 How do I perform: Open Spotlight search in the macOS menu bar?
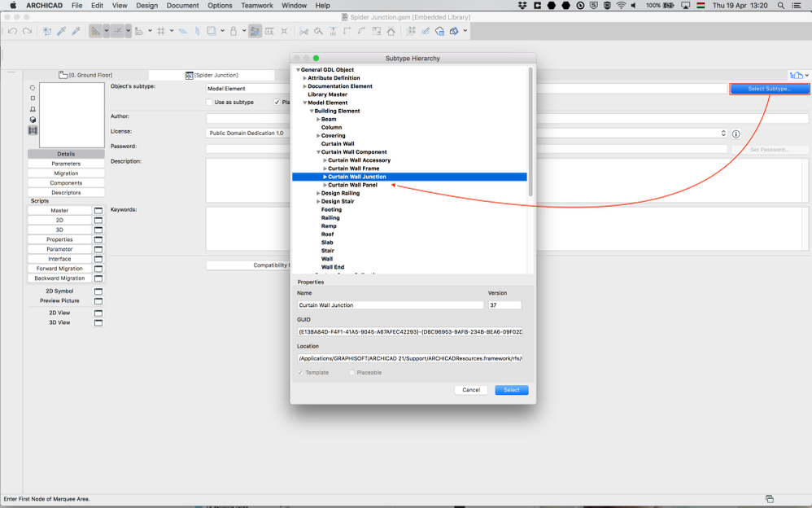click(x=780, y=5)
